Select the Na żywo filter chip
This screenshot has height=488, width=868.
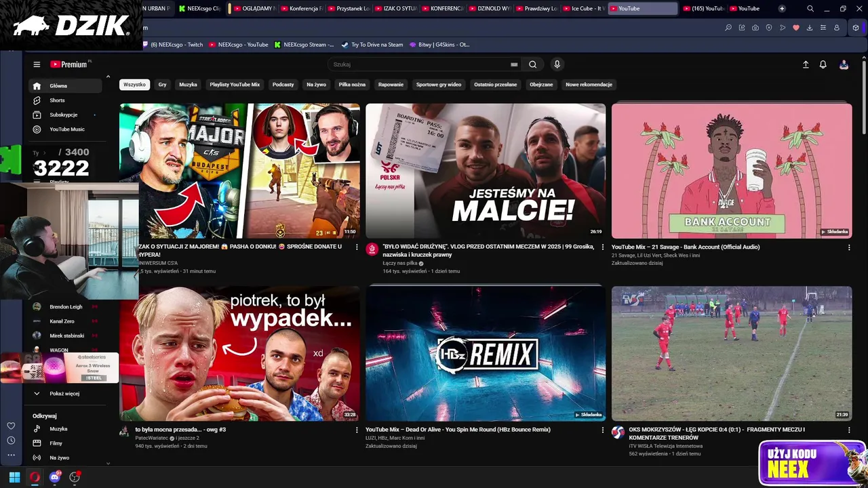[316, 85]
